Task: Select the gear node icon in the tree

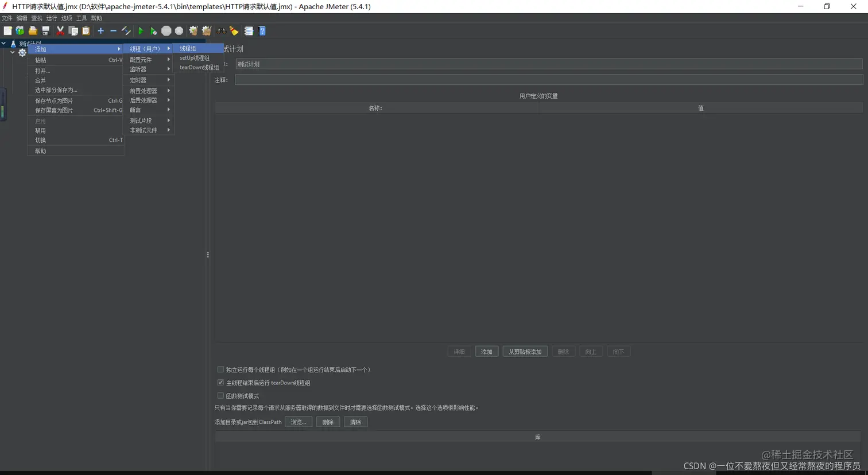Action: [x=22, y=53]
